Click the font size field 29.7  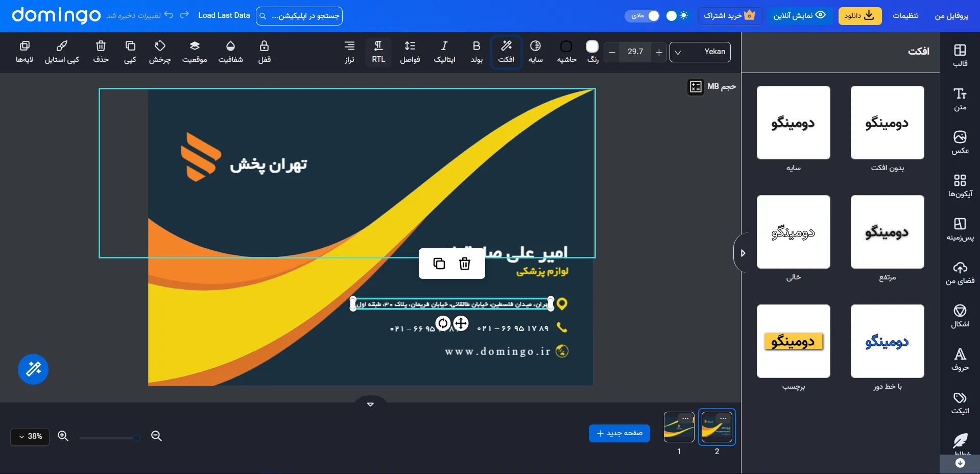(635, 52)
